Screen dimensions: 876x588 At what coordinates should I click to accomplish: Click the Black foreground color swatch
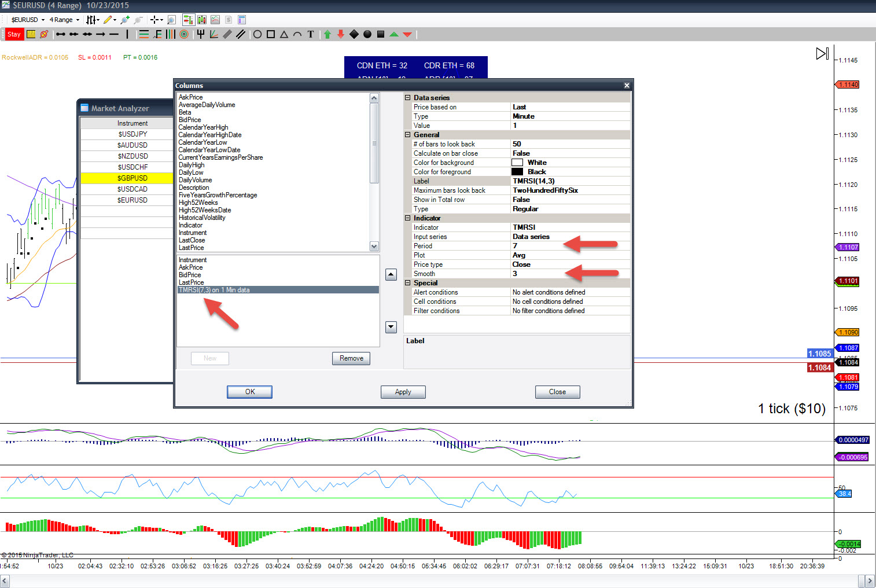pyautogui.click(x=517, y=172)
